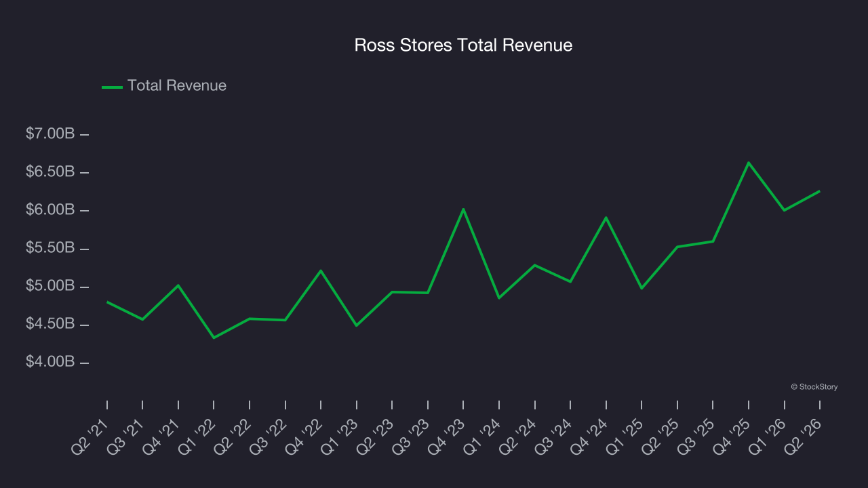Click the Q4 '25 revenue peak point
Image resolution: width=868 pixels, height=488 pixels.
(x=749, y=163)
